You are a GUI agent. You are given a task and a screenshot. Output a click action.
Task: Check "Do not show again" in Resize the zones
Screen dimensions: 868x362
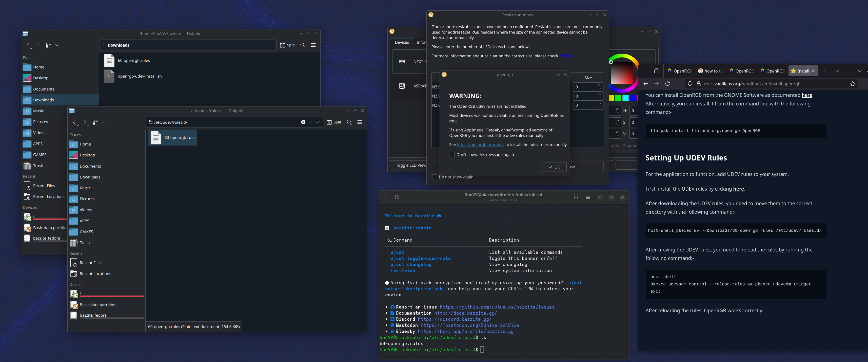coord(434,177)
